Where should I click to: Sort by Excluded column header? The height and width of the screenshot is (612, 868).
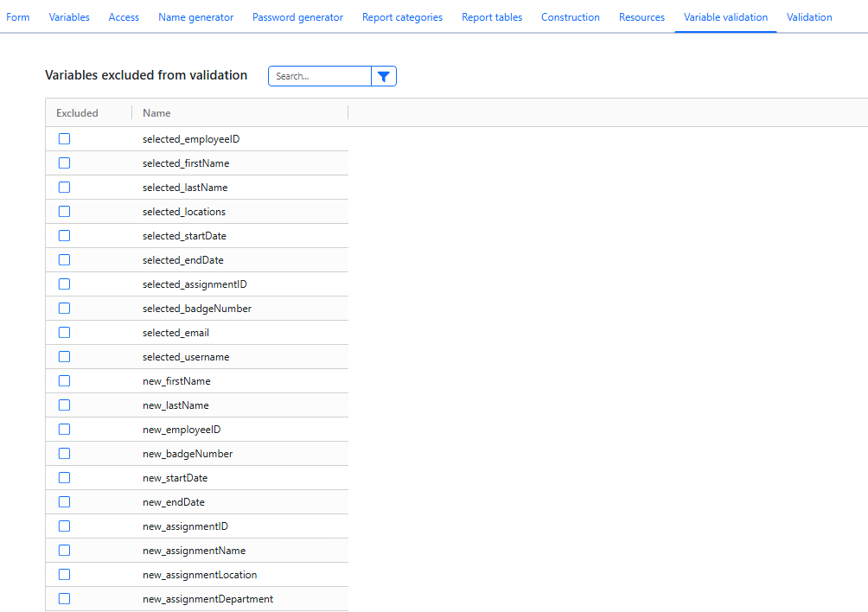(77, 113)
